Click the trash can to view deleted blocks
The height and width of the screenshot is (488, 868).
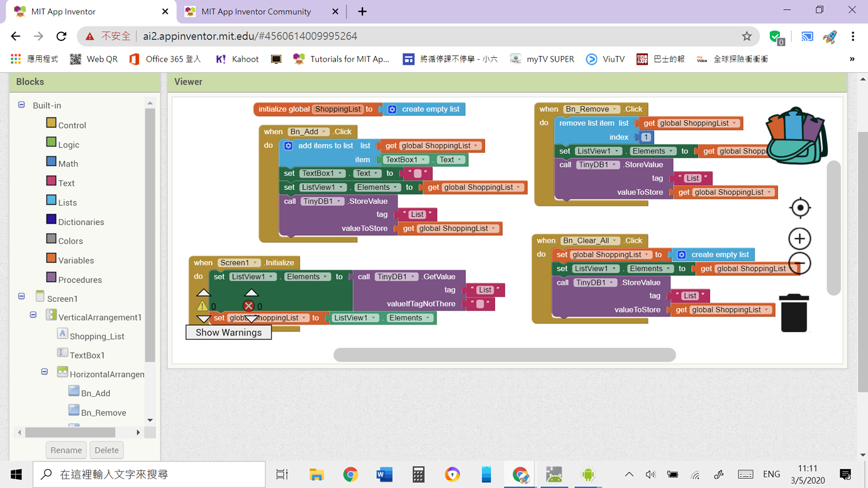(x=794, y=314)
